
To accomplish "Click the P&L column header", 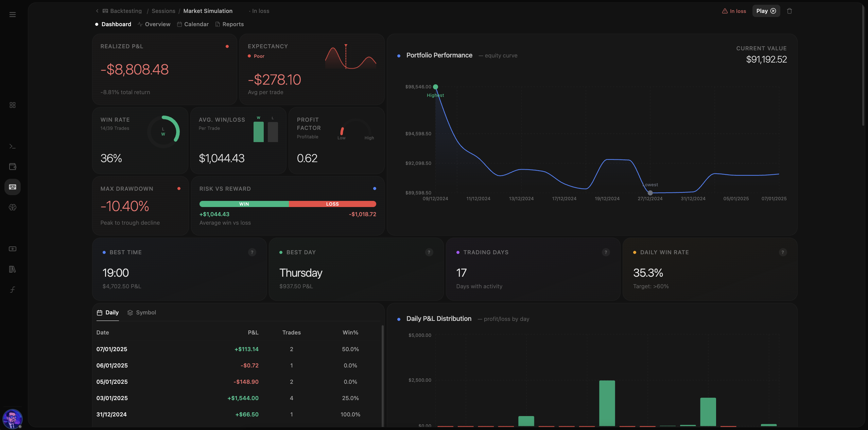I will click(x=253, y=332).
